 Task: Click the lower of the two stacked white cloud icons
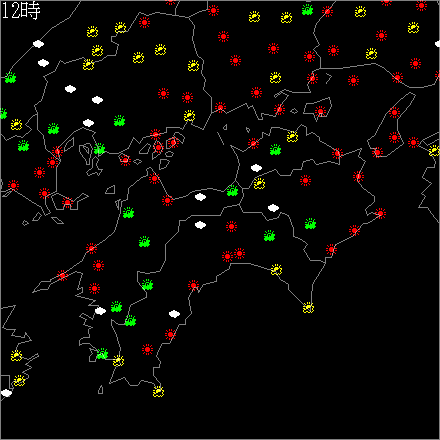pyautogui.click(x=200, y=225)
